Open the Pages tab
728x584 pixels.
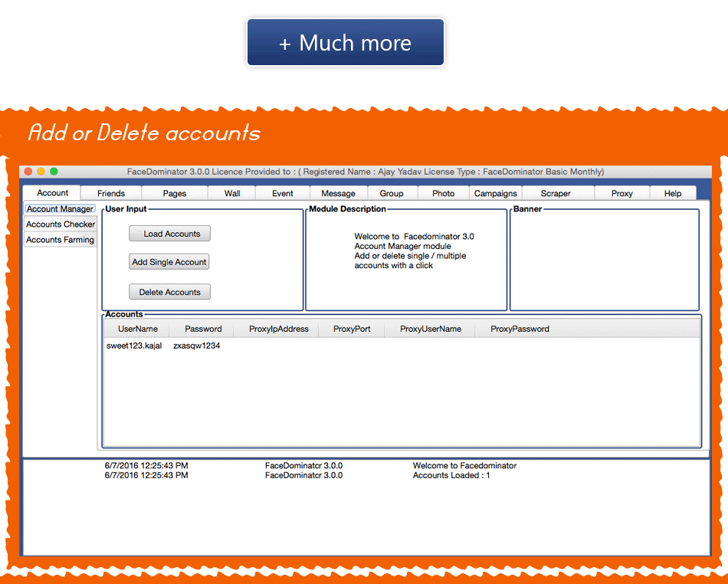point(175,193)
